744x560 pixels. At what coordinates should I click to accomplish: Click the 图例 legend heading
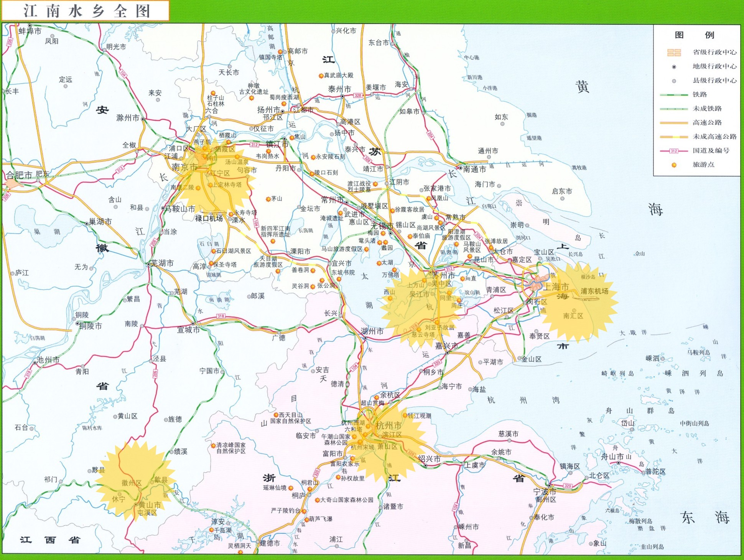[695, 35]
